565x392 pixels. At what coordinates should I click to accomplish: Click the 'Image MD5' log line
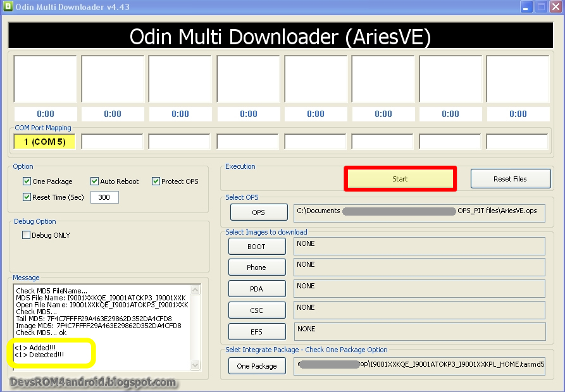coord(98,326)
